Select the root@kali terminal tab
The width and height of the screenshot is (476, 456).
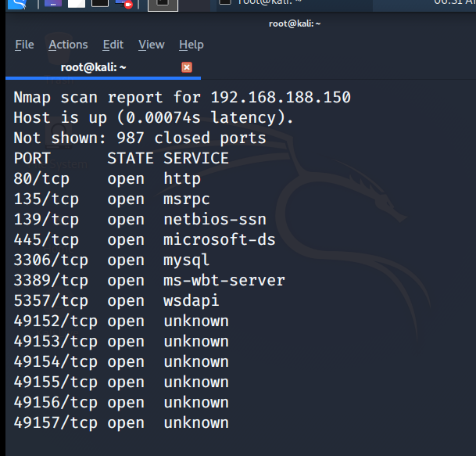94,67
